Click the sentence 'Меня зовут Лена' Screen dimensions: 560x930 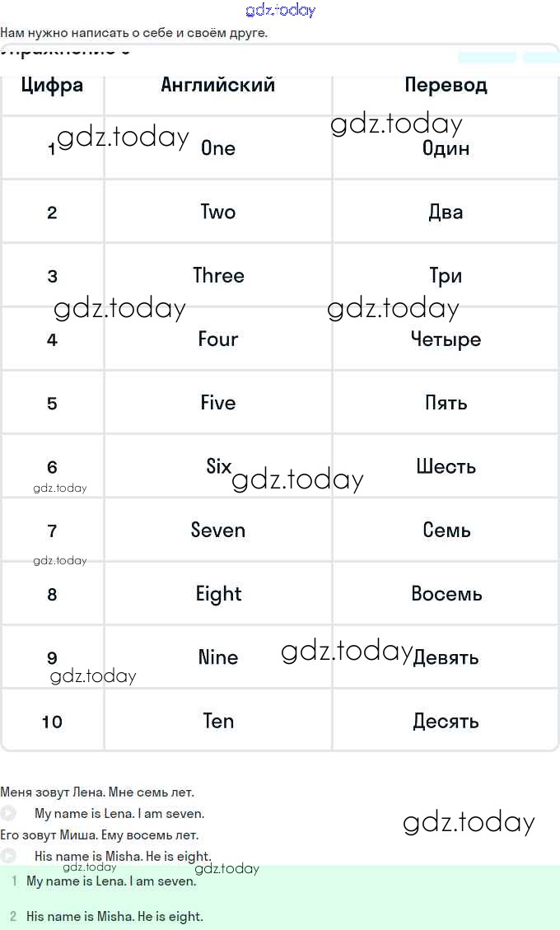coord(97,792)
